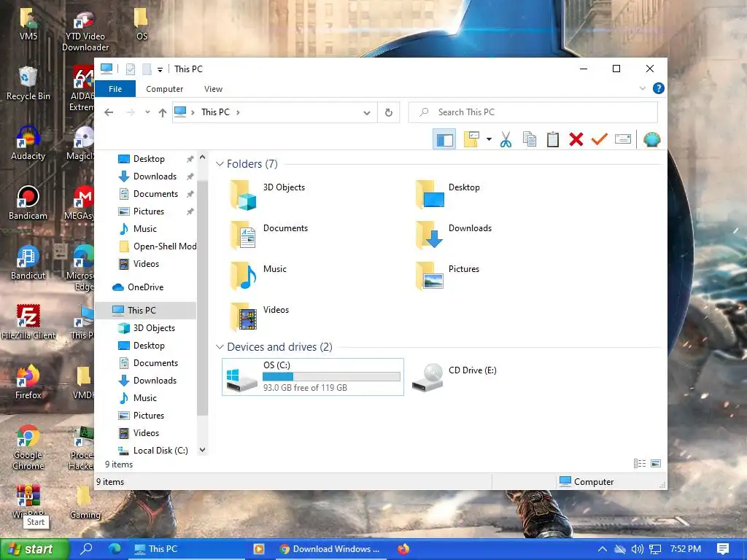The height and width of the screenshot is (560, 747).
Task: Click the Paste clipboard toolbar icon
Action: click(x=553, y=139)
